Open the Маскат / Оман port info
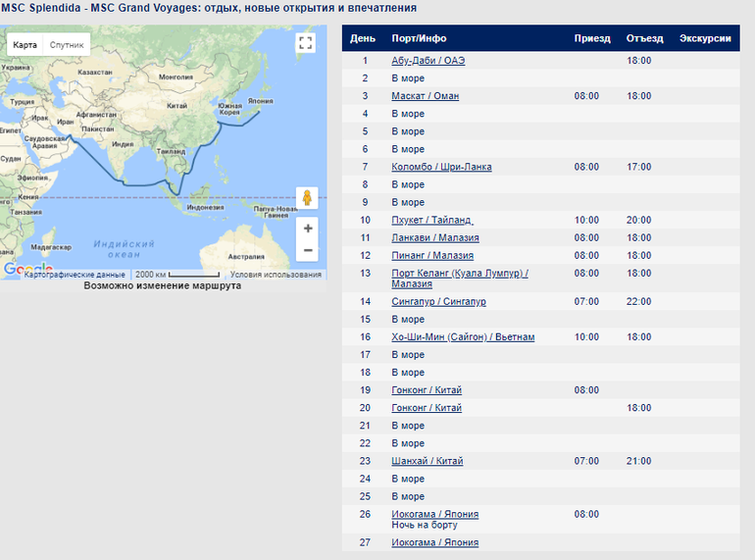This screenshot has height=560, width=755. pos(425,96)
